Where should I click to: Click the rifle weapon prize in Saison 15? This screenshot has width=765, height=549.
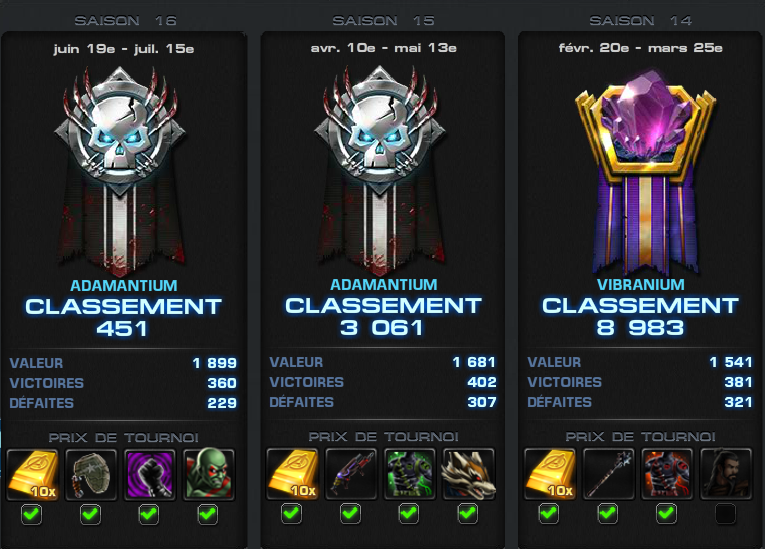click(x=351, y=474)
